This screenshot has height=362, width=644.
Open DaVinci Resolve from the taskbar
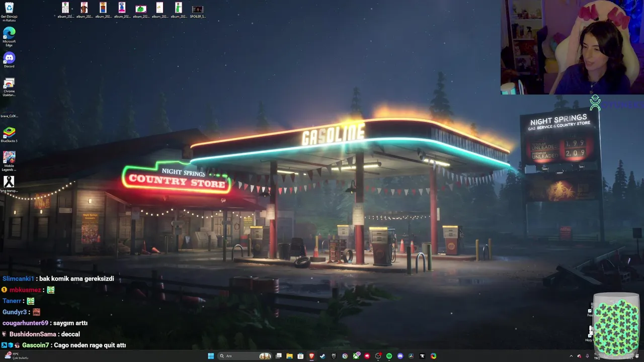[x=411, y=356]
